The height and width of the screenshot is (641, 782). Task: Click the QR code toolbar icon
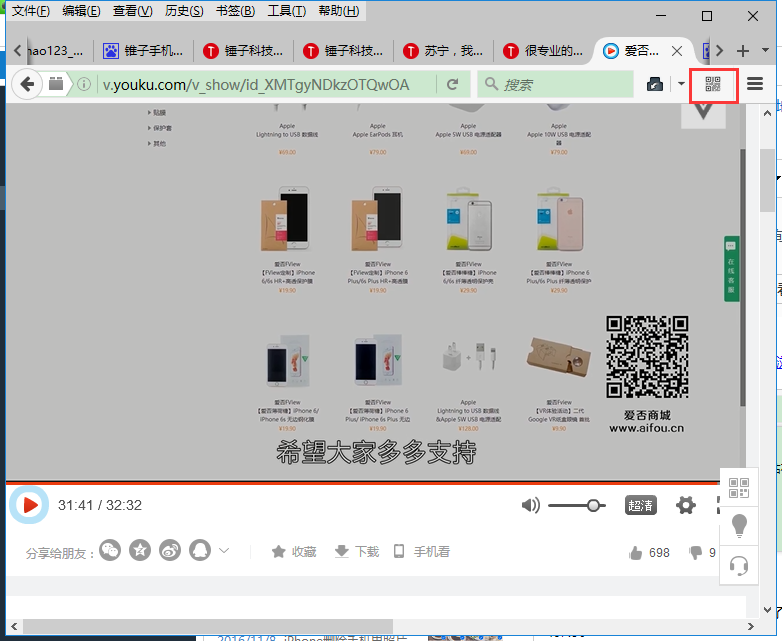713,84
